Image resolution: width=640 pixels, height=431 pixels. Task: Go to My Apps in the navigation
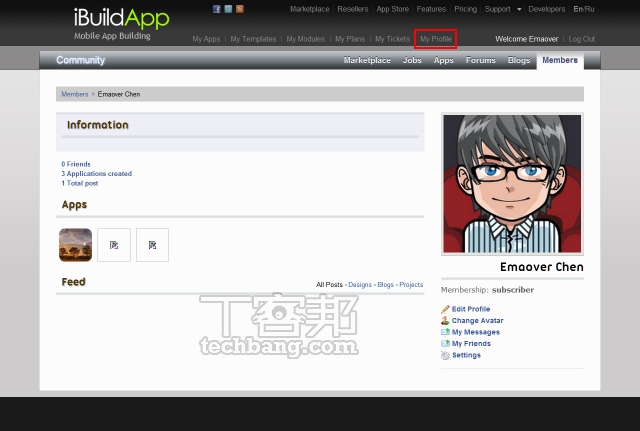tap(206, 39)
